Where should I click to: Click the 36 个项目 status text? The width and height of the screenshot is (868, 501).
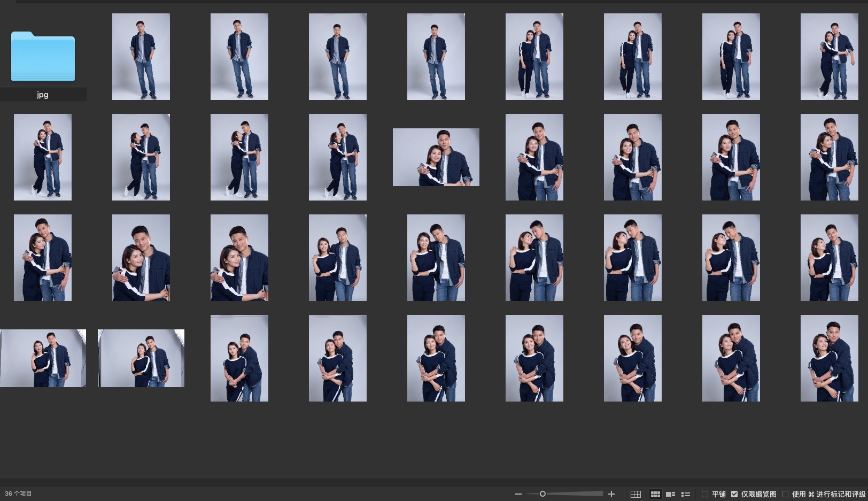(18, 494)
